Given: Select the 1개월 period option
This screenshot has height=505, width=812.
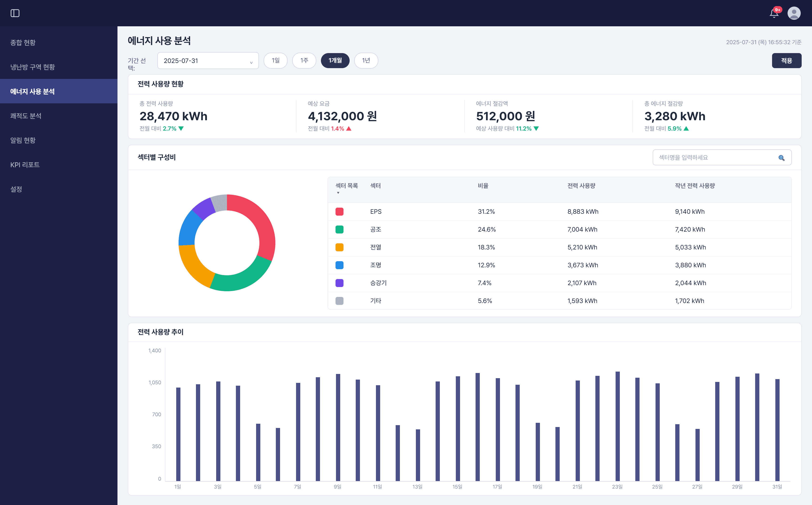Looking at the screenshot, I should point(335,60).
